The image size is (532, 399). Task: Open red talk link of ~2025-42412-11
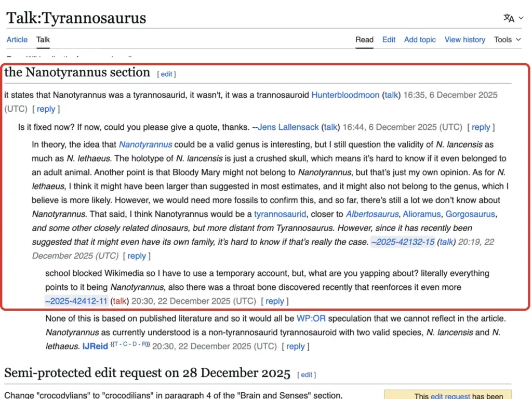tap(119, 301)
